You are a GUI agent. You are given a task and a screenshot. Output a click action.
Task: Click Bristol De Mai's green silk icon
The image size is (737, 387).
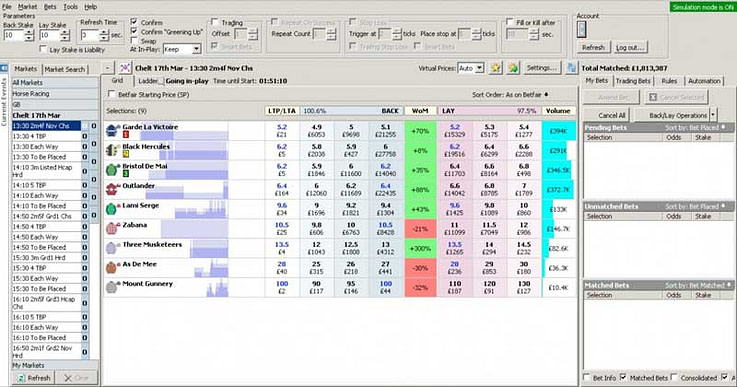[112, 170]
